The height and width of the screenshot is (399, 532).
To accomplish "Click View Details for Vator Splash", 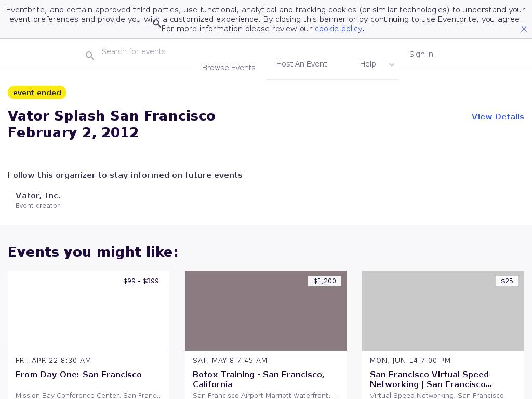I will click(x=497, y=117).
